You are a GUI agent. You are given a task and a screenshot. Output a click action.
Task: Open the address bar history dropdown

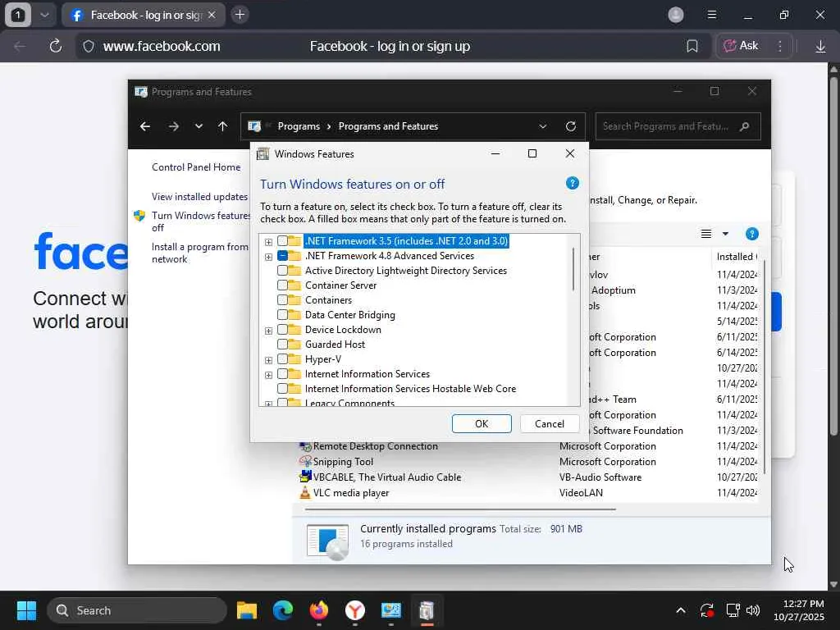click(543, 126)
